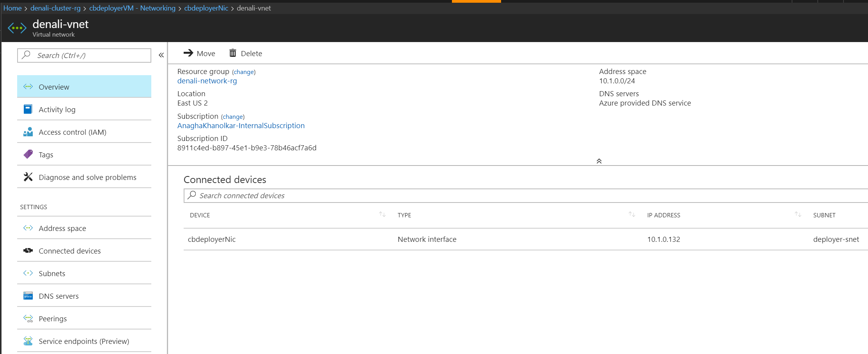
Task: Click the SUBNET column header
Action: pos(824,215)
